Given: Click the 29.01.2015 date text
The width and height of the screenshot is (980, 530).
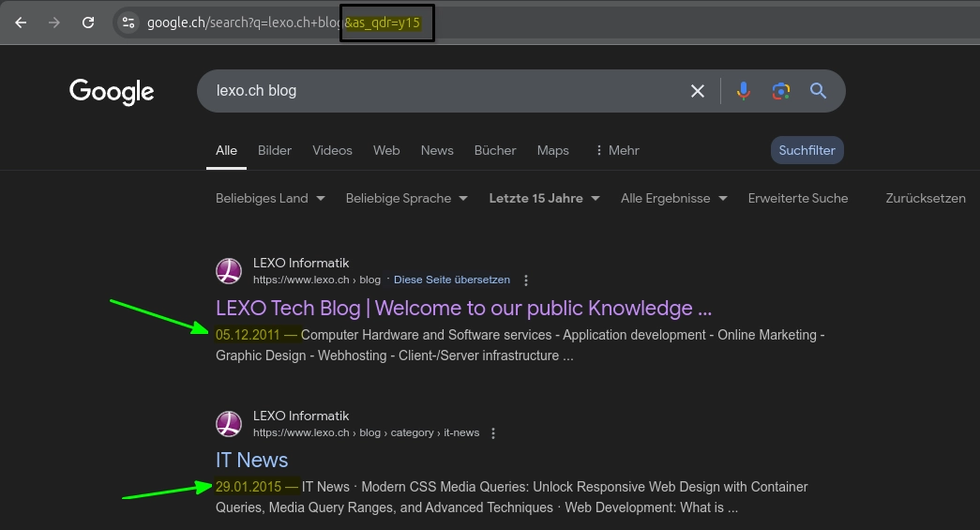Looking at the screenshot, I should (x=249, y=487).
